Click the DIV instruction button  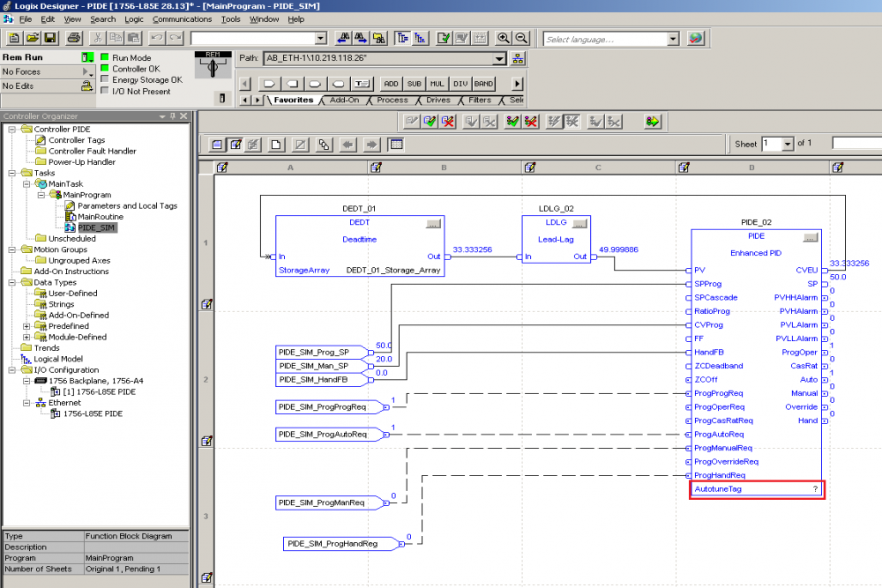460,84
